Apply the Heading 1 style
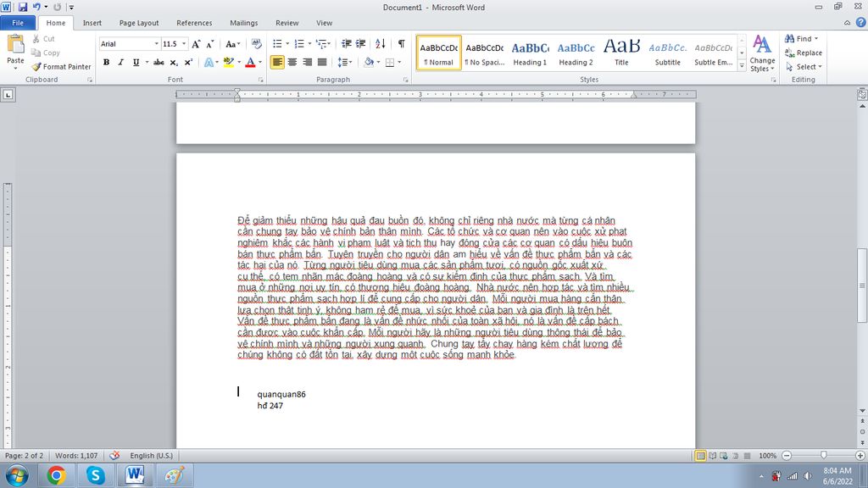Screen dimensions: 868x488 530,53
